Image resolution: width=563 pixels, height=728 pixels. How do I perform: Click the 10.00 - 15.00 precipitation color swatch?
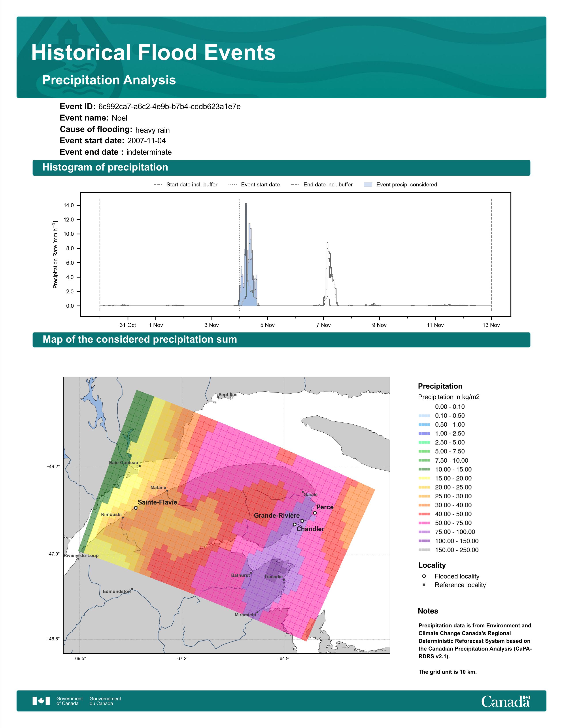point(424,469)
